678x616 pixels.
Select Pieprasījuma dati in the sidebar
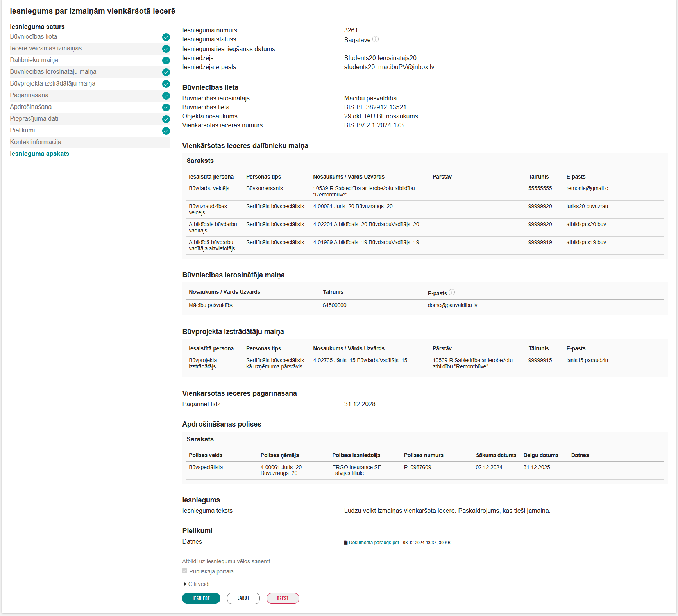34,119
